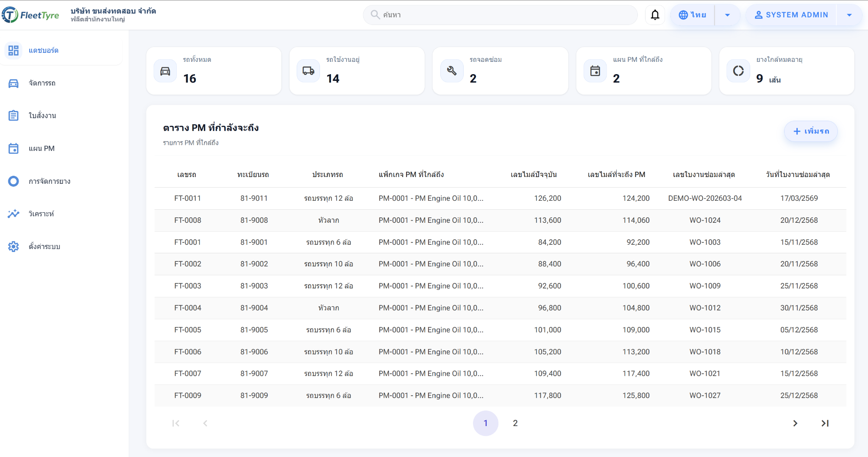Screen dimensions: 868x457
Task: Click the tire wear icon on ยางใกล้หมดอายุ card
Action: (738, 71)
